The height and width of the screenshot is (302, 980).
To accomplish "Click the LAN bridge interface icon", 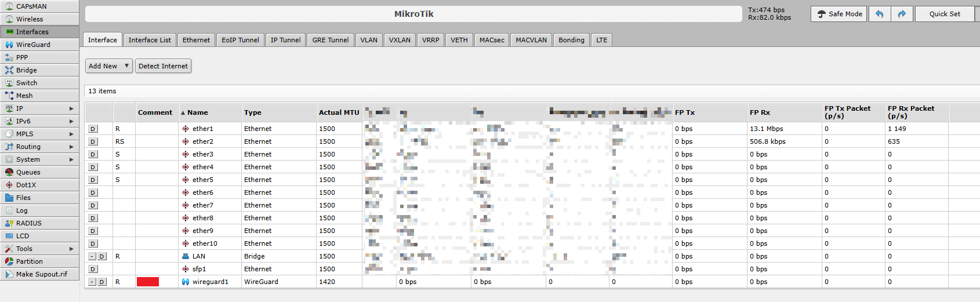I will tap(186, 256).
